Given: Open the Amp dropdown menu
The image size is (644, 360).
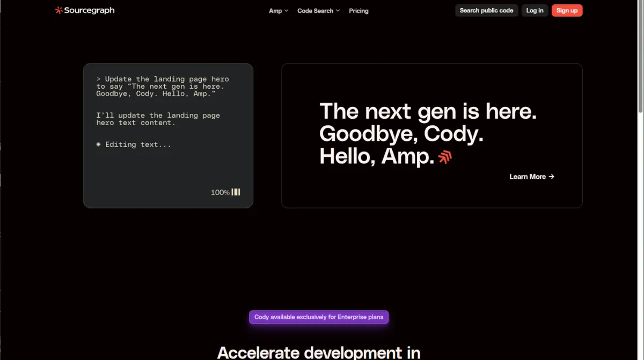Looking at the screenshot, I should (279, 11).
